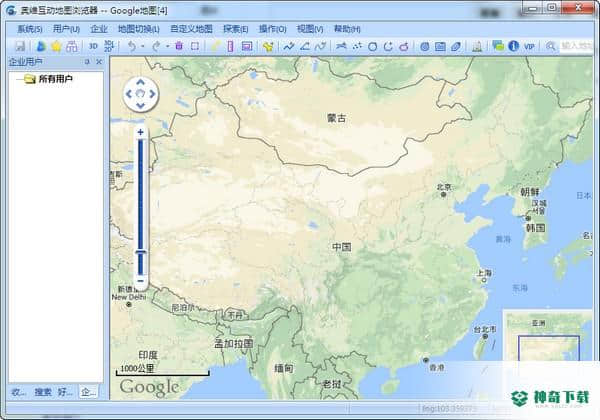Click the VIP toolbar button

tap(529, 47)
